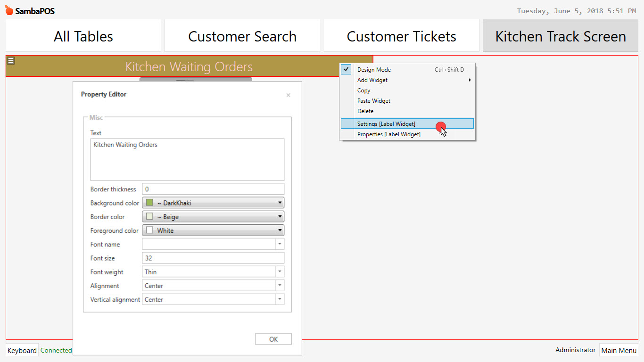Switch to the Customer Search tab
The width and height of the screenshot is (644, 362).
[242, 35]
